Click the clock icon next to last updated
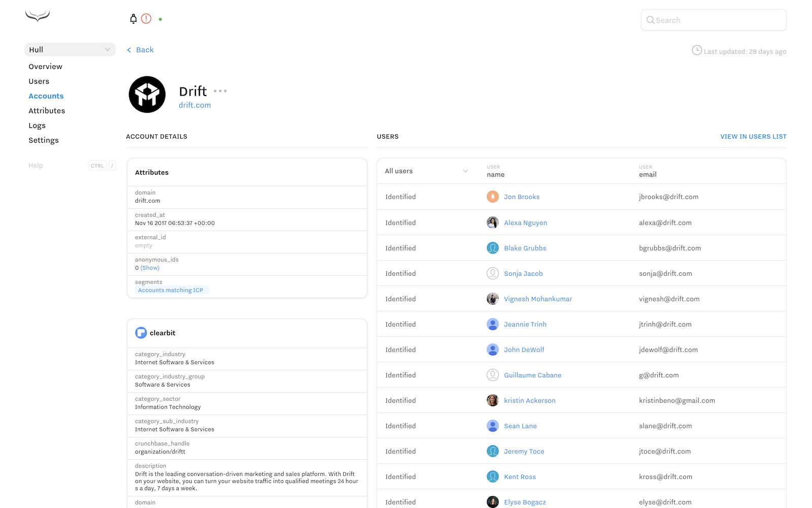The width and height of the screenshot is (812, 508). tap(697, 50)
